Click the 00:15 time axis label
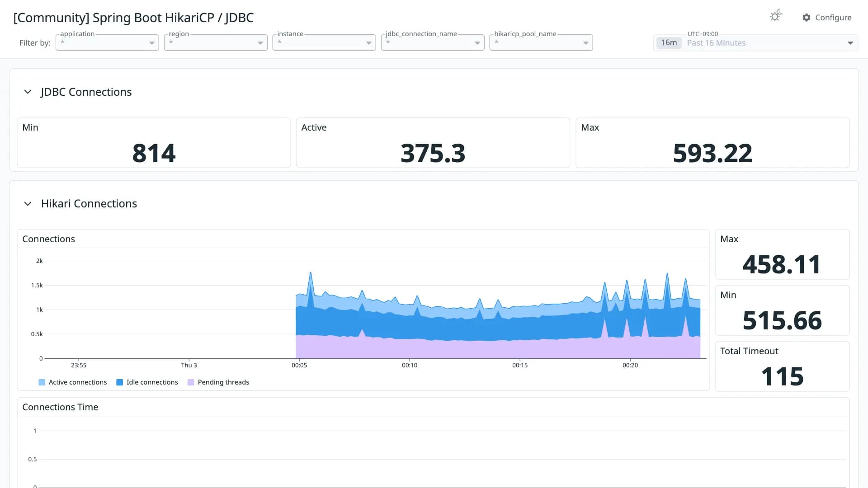This screenshot has height=488, width=868. 520,365
